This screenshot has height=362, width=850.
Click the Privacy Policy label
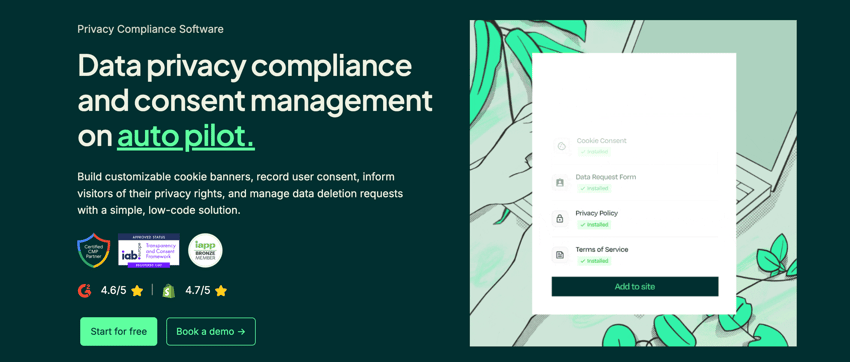click(x=596, y=213)
